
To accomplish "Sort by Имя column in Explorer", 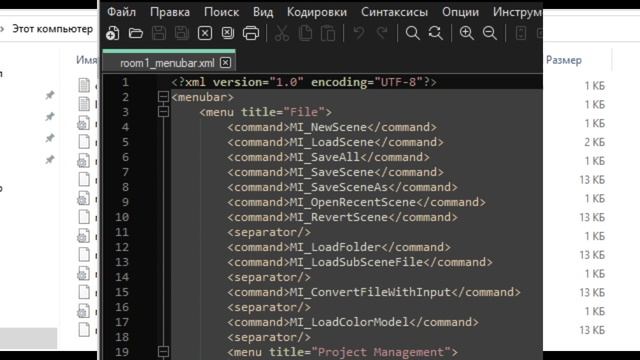I will click(87, 60).
